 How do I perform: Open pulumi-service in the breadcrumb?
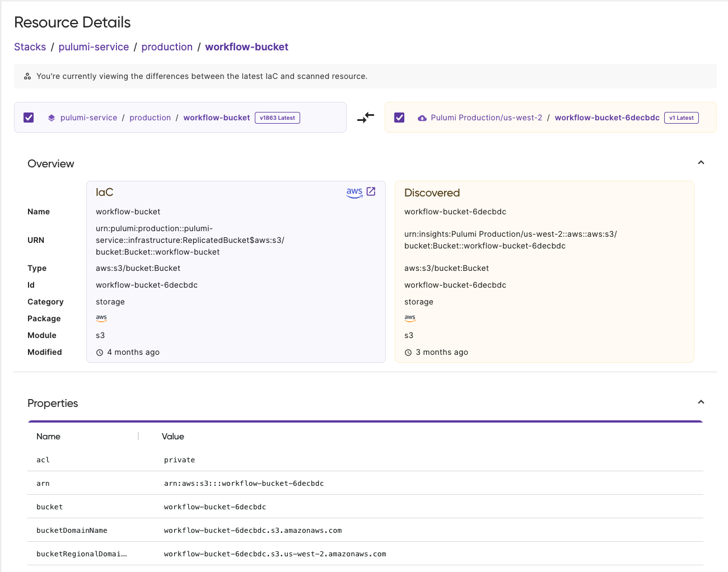tap(94, 47)
